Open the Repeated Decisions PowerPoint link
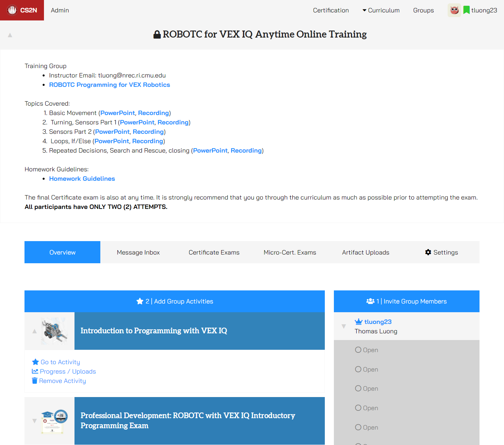Viewport: 504px width, 445px height. 210,151
